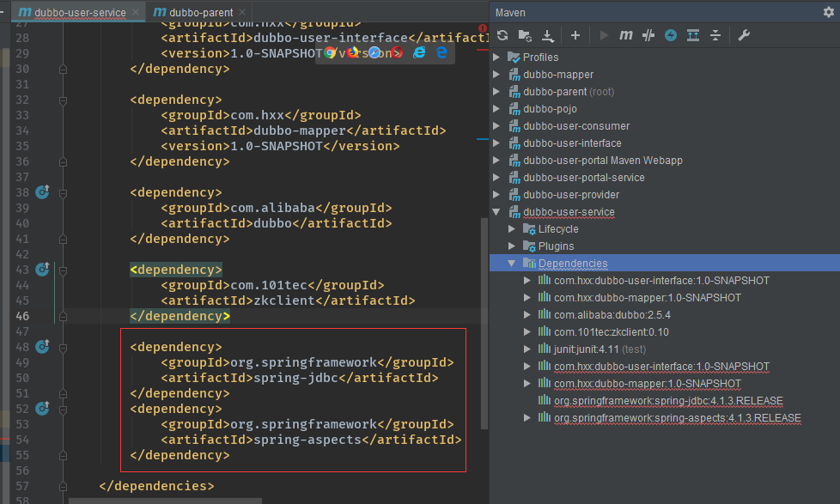The image size is (840, 504).
Task: Toggle Offline Mode in Maven toolbar
Action: pyautogui.click(x=648, y=35)
